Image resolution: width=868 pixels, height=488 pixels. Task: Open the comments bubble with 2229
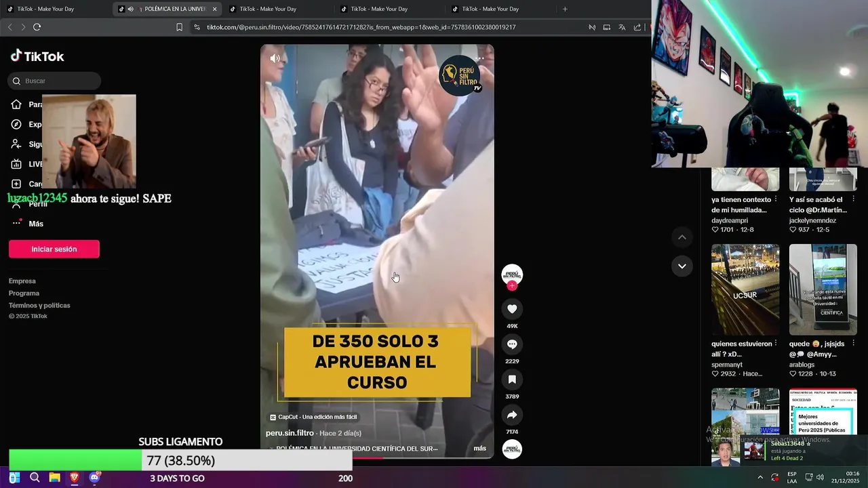click(512, 344)
